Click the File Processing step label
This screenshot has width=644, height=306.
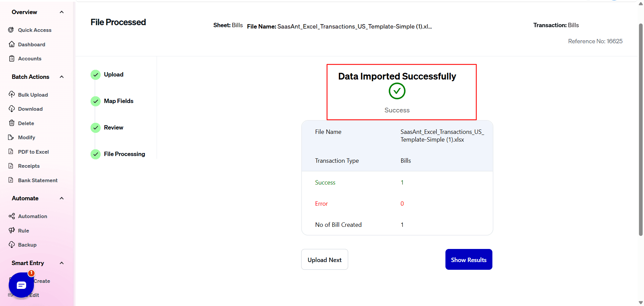pyautogui.click(x=124, y=154)
